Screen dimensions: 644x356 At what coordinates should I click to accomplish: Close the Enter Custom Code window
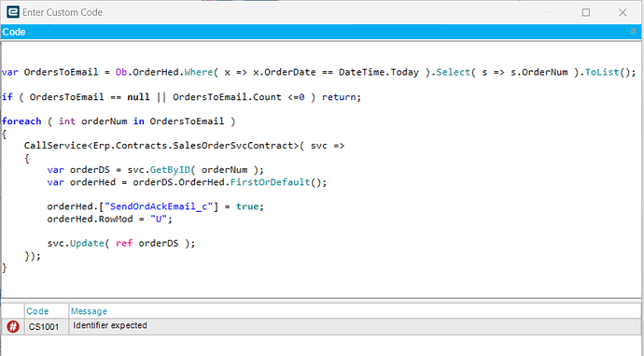point(623,13)
